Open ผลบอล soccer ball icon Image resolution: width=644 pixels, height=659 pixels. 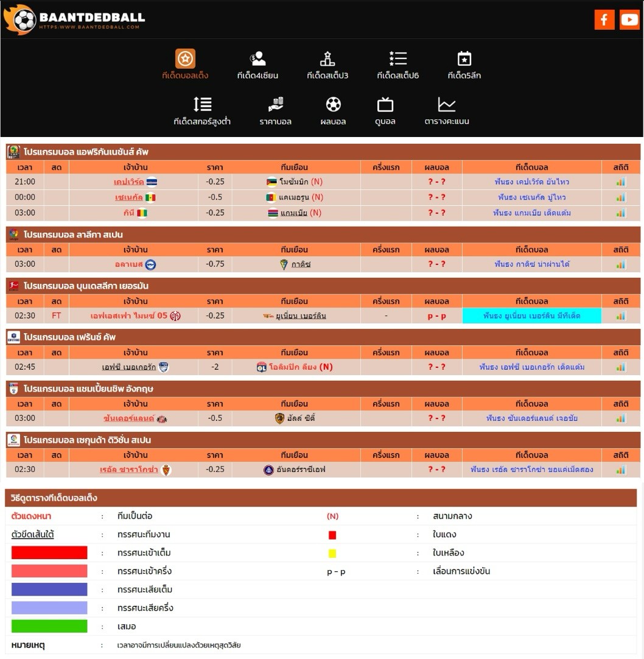(333, 105)
